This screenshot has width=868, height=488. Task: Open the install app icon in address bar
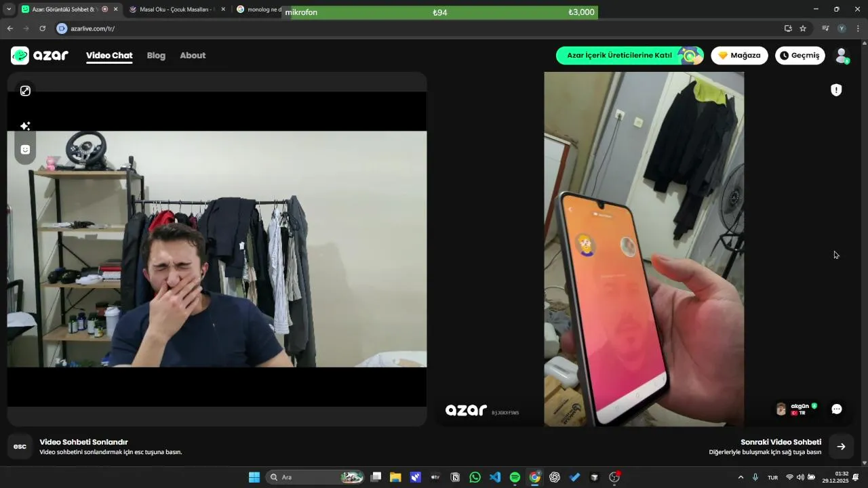click(x=788, y=28)
